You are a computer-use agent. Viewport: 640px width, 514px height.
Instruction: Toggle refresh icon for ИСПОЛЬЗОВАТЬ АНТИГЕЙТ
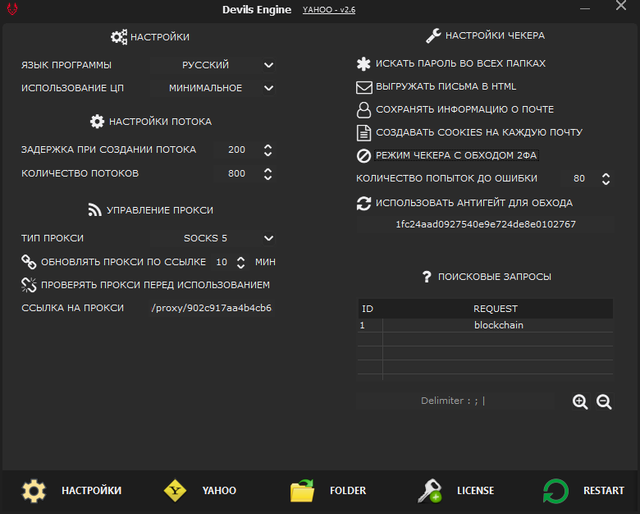point(364,203)
